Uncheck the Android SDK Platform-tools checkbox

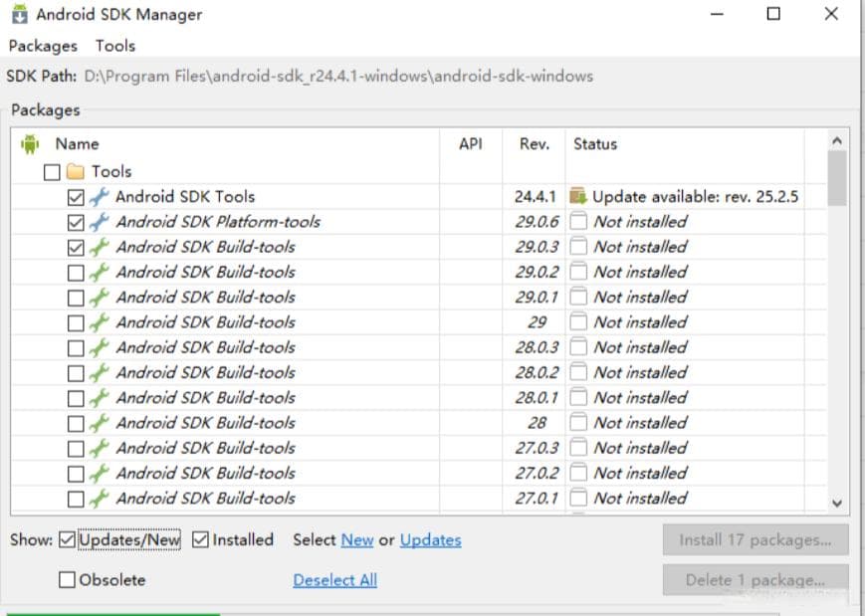(76, 223)
